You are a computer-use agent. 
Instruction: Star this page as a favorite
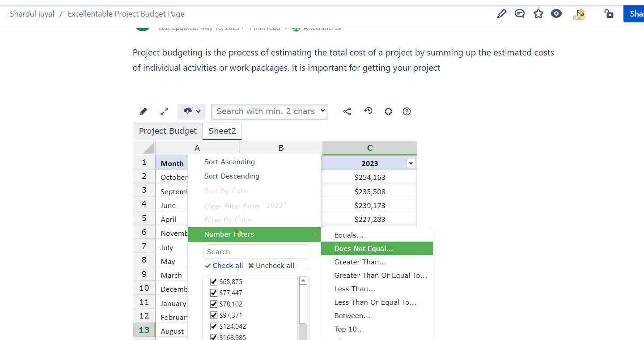(x=538, y=13)
